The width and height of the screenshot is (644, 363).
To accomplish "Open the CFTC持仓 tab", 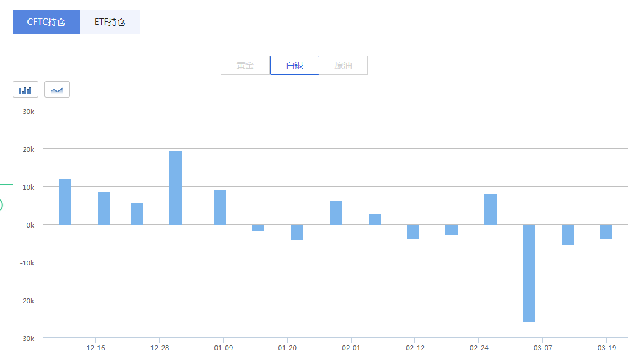I will (x=46, y=22).
